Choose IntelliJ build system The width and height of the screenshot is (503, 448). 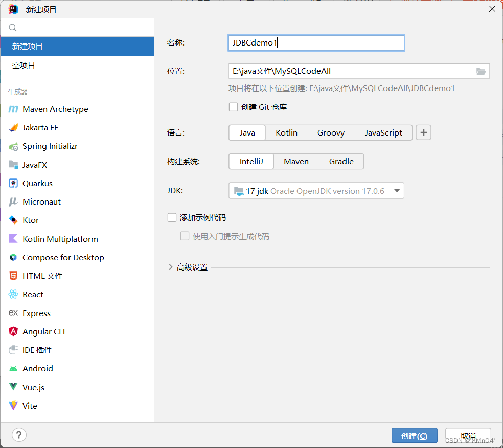point(251,162)
